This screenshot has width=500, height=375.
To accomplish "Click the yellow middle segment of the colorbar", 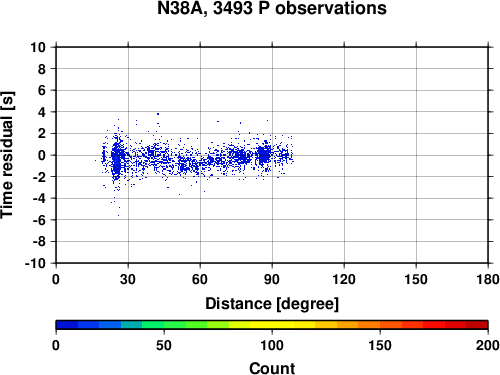I will pos(272,325).
